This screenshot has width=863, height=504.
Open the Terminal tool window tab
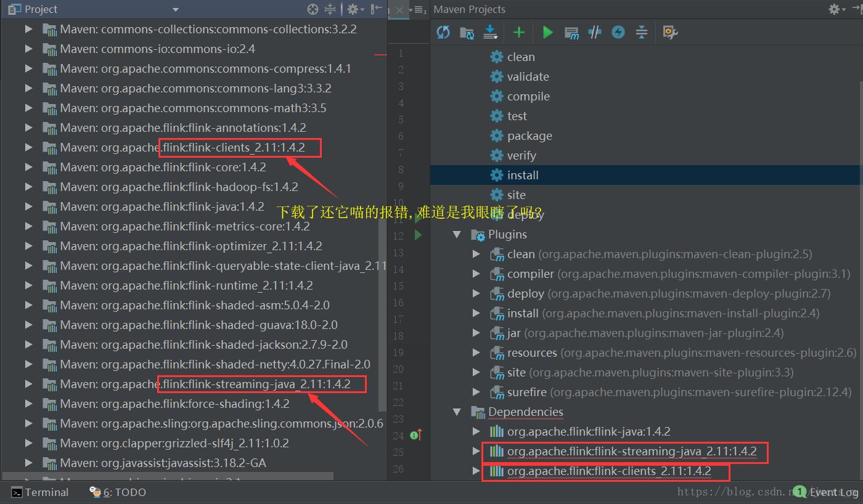(41, 492)
